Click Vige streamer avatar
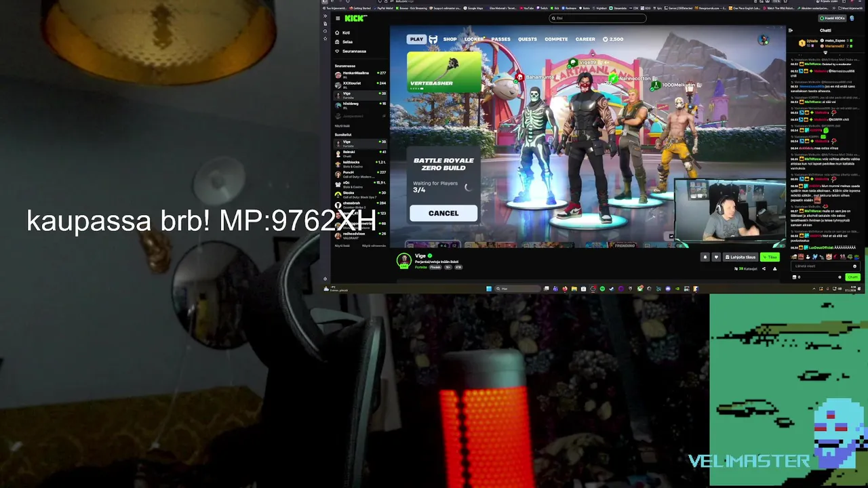The image size is (868, 488). [x=403, y=261]
